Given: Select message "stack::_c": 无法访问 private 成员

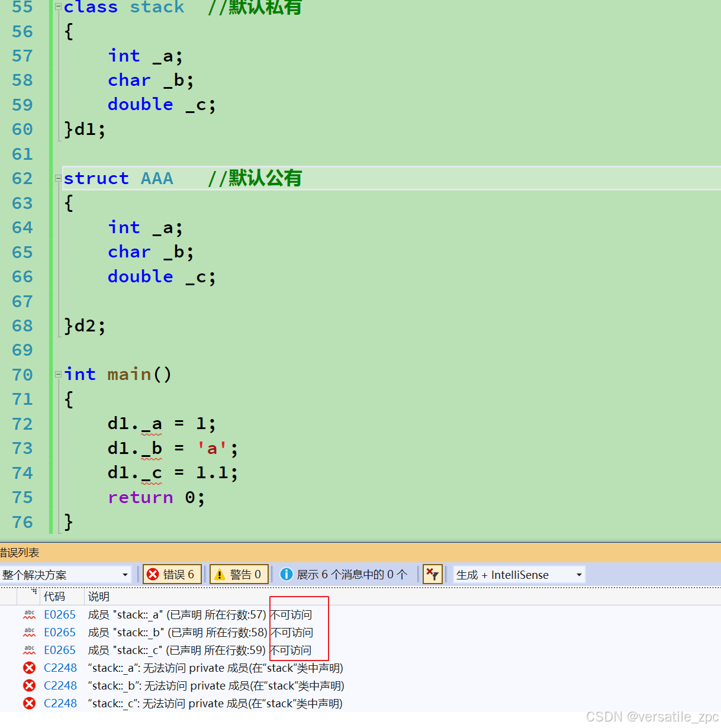Looking at the screenshot, I should (215, 704).
